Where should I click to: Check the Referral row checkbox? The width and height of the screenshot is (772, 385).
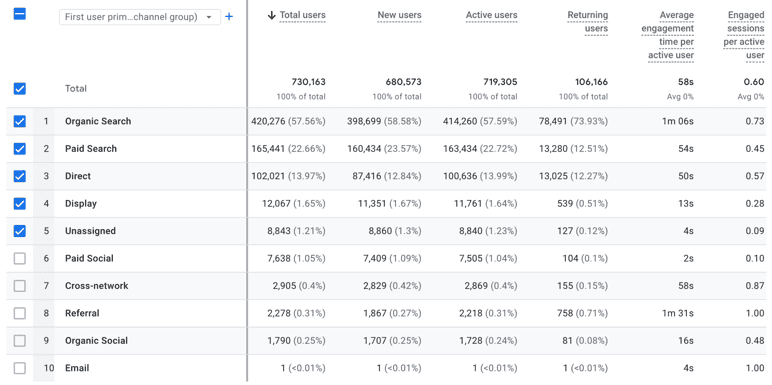pyautogui.click(x=20, y=313)
